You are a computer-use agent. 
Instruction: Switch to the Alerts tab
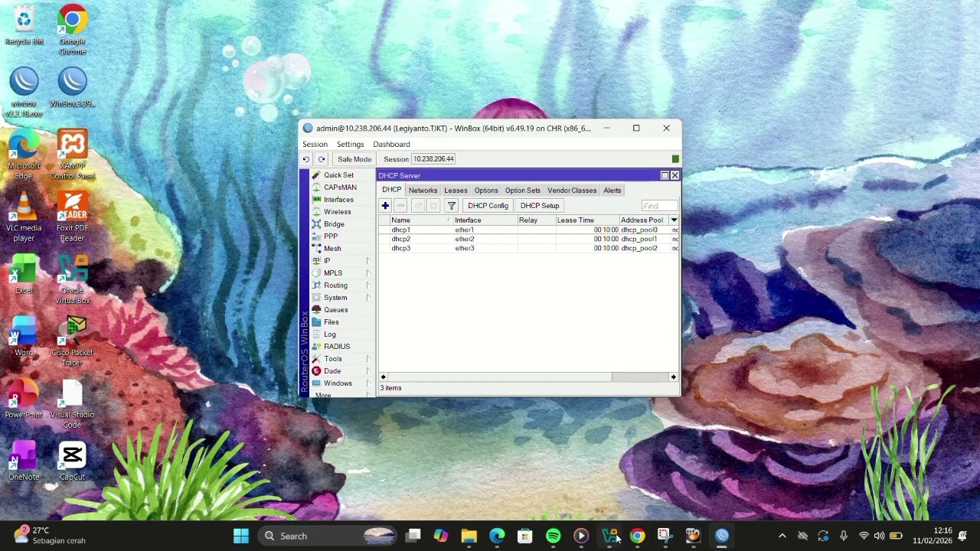[x=612, y=191]
